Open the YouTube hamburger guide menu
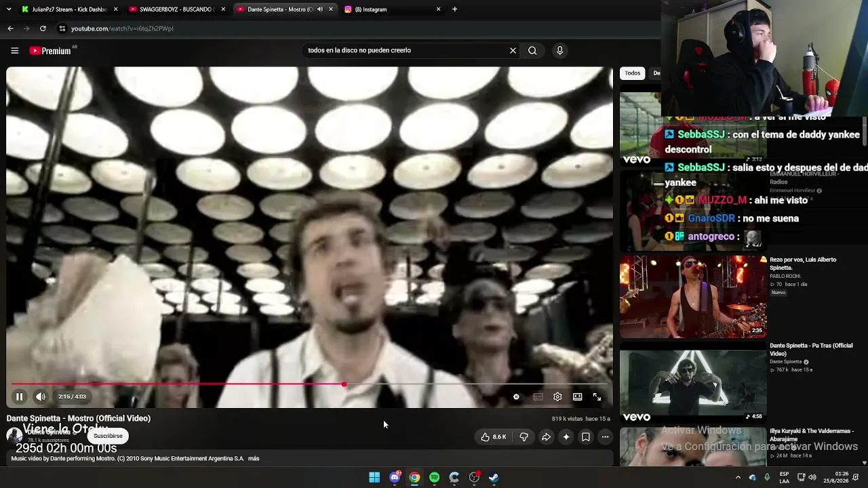This screenshot has height=488, width=868. click(14, 50)
